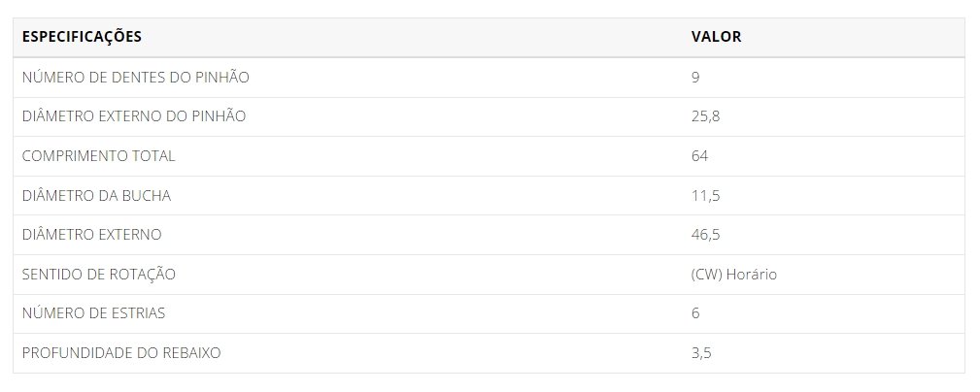Screen dimensions: 980x392
Task: Select the COMPRIMENTO TOTAL row label
Action: tap(99, 156)
